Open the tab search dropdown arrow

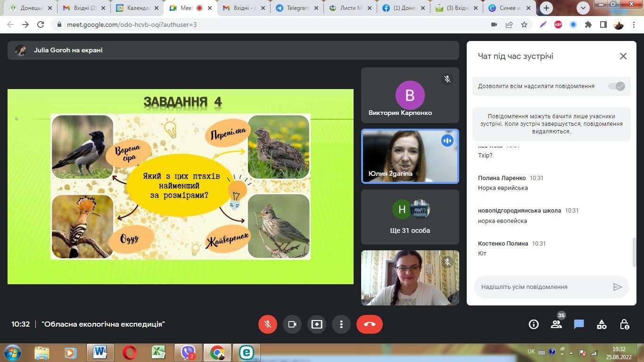(x=584, y=8)
